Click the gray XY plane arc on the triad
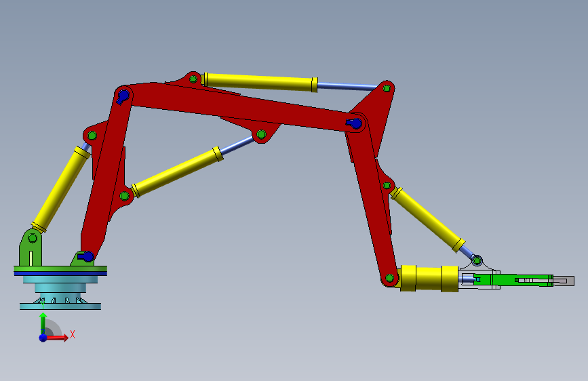 (54, 328)
